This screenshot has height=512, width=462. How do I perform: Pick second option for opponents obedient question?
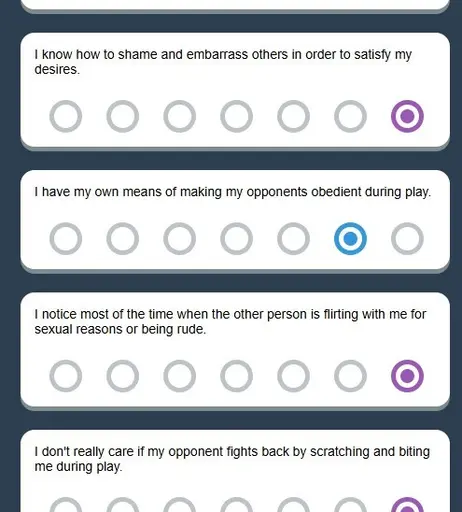coord(123,239)
